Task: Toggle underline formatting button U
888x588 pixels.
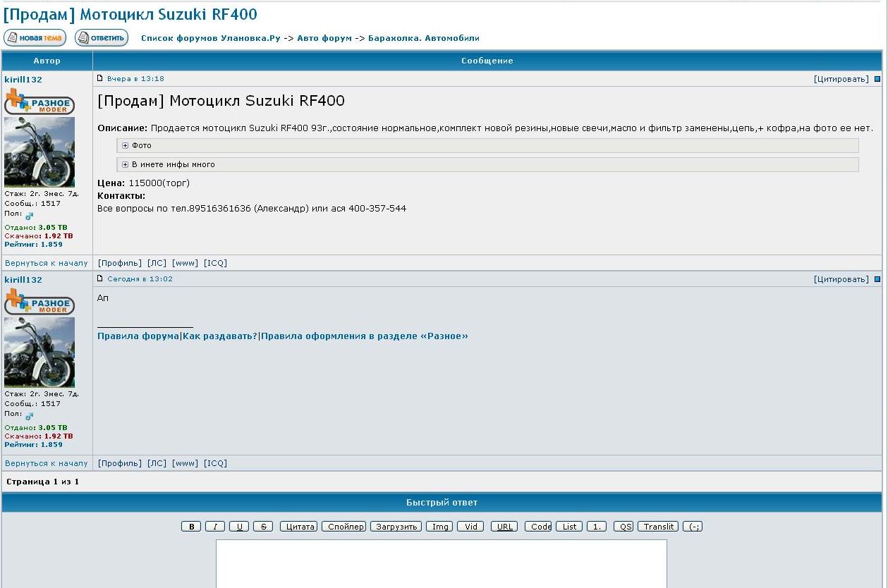Action: click(x=239, y=527)
